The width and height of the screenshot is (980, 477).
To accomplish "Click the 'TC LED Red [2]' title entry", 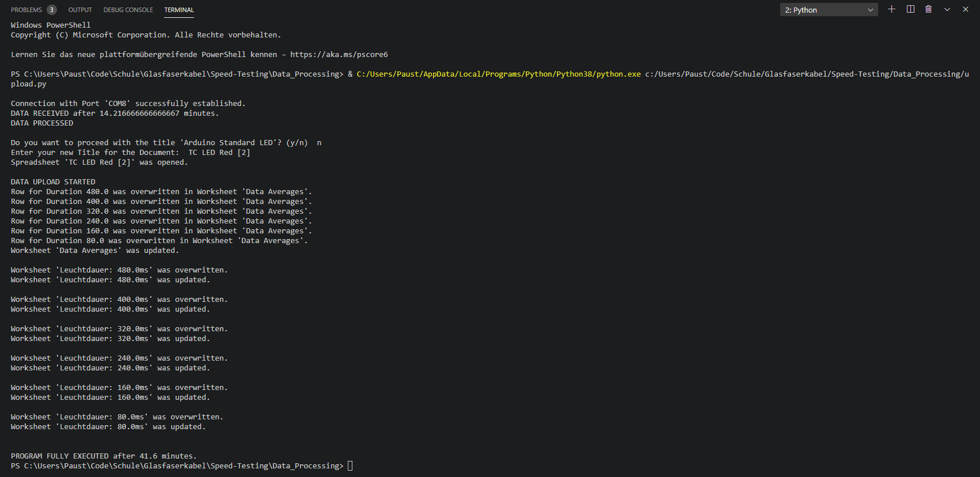I will pyautogui.click(x=219, y=153).
